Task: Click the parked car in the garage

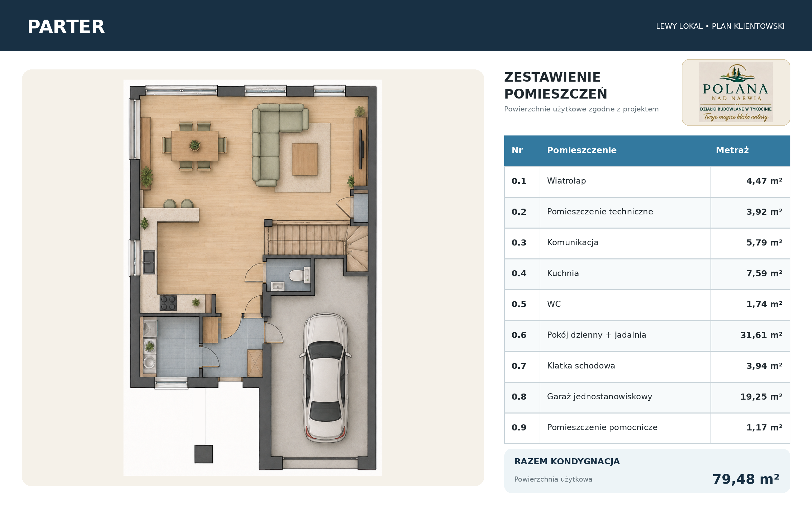Action: pos(325,378)
